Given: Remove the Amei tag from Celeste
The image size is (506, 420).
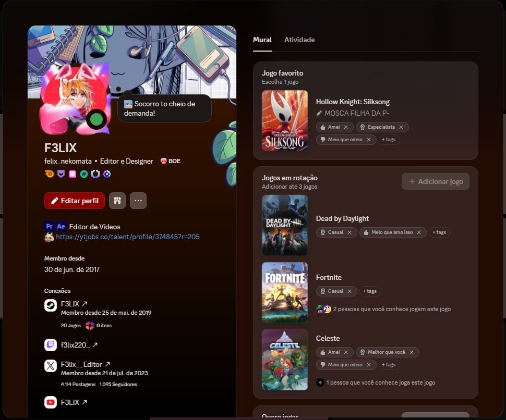Looking at the screenshot, I should click(346, 352).
